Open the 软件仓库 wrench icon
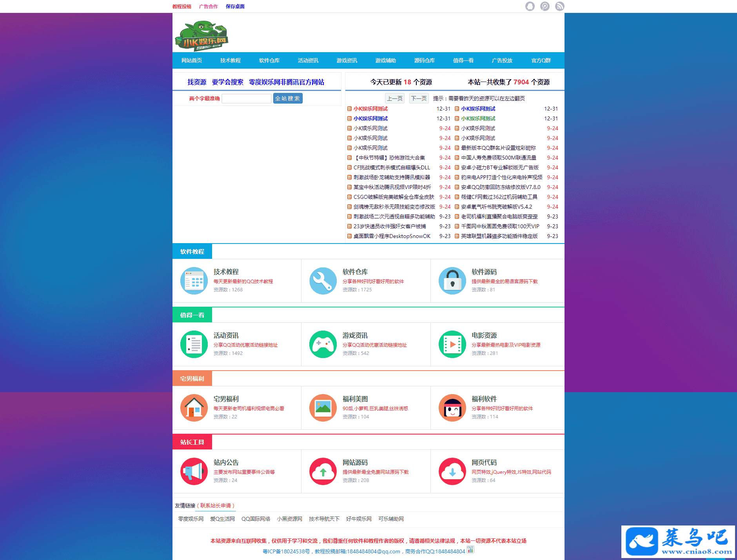The height and width of the screenshot is (560, 737). tap(323, 281)
